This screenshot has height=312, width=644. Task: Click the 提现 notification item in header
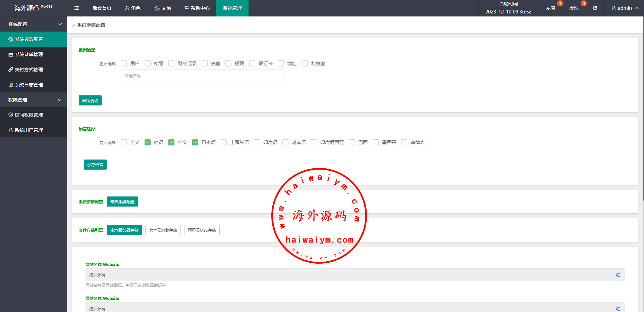(574, 8)
